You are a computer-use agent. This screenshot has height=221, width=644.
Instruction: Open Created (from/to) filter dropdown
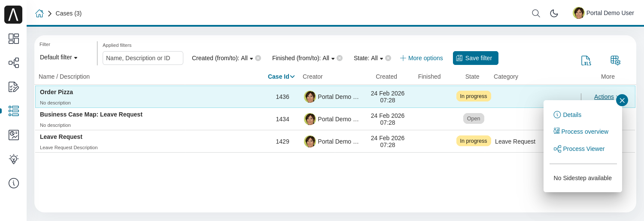(222, 58)
